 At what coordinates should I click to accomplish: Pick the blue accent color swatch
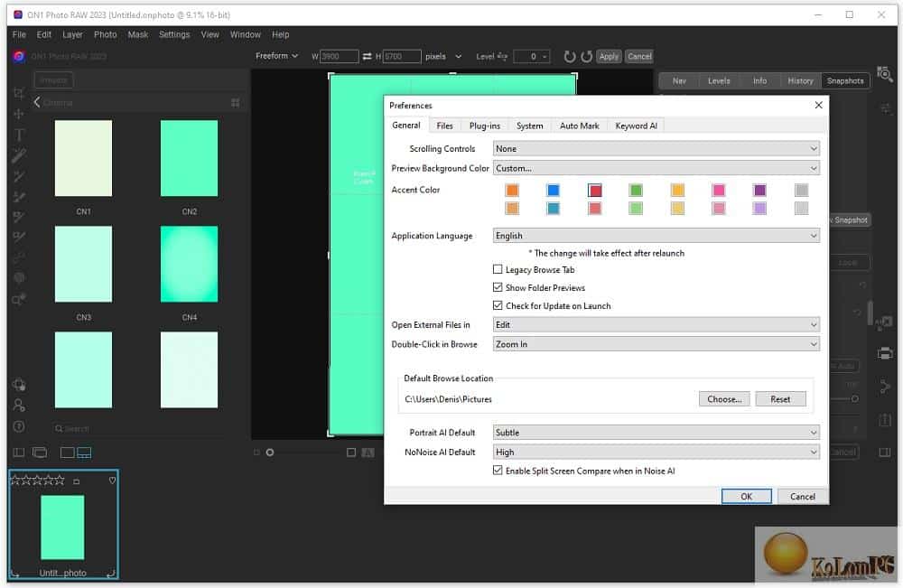click(x=554, y=190)
